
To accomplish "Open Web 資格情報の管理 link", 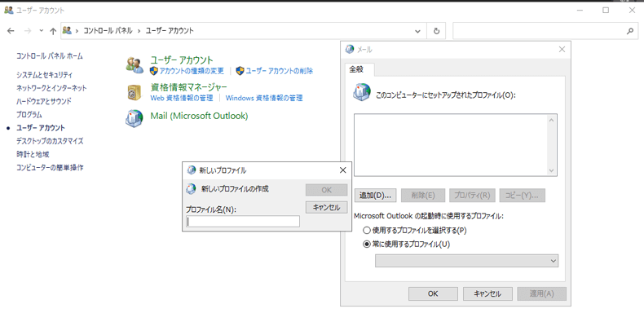I will 182,98.
